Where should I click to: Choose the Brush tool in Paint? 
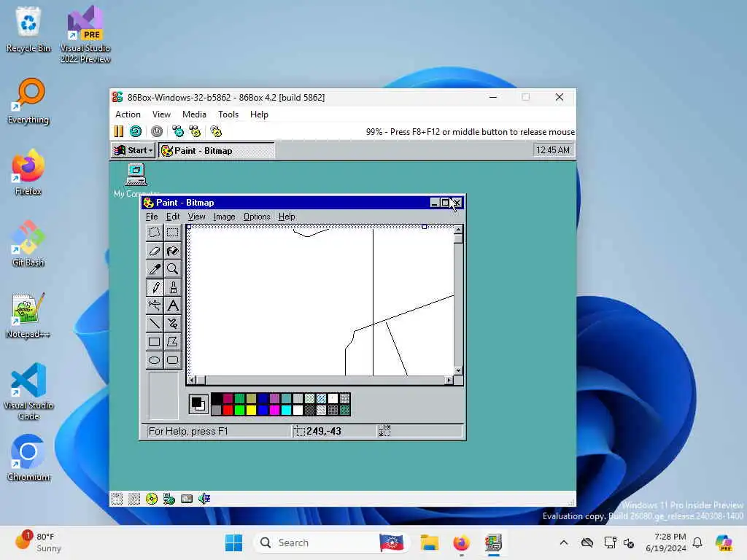[172, 287]
